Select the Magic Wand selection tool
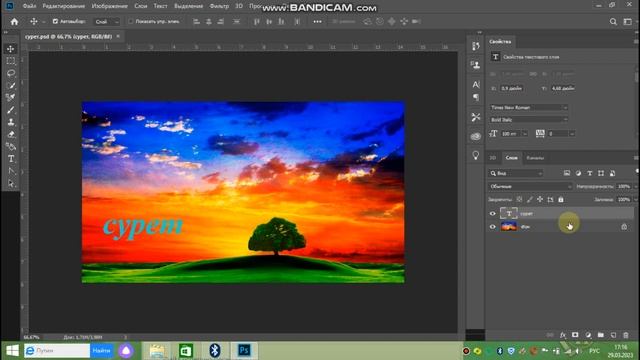 (x=11, y=86)
